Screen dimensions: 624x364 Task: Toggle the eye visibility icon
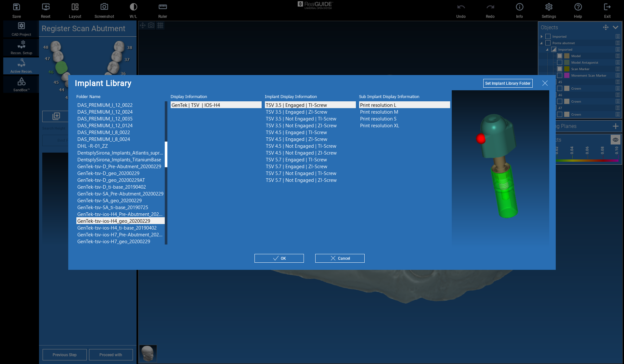[616, 140]
